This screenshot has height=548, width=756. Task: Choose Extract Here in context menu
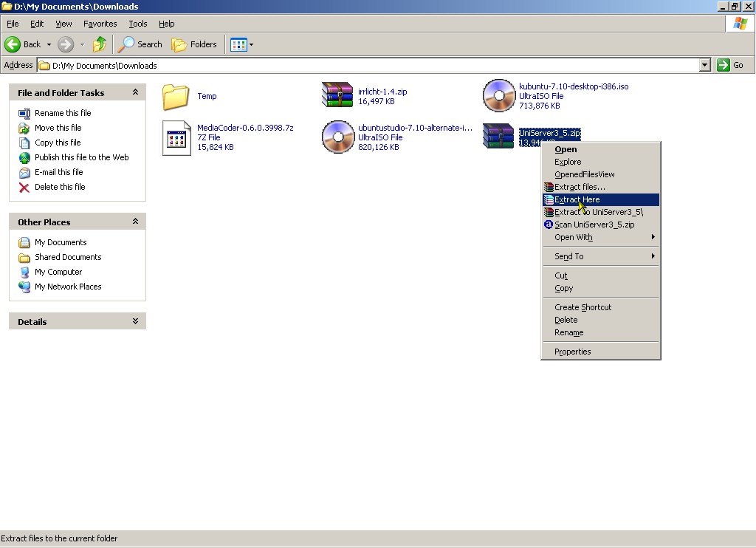click(x=601, y=199)
